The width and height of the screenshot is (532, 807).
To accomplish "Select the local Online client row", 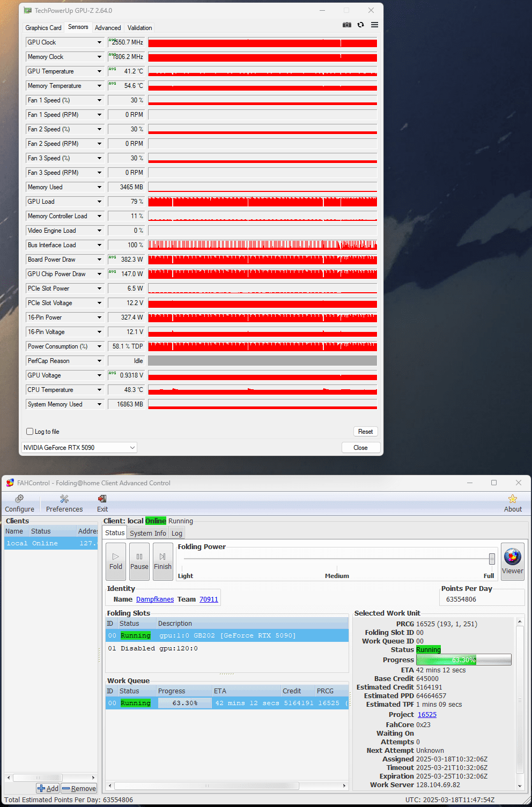I will [51, 543].
